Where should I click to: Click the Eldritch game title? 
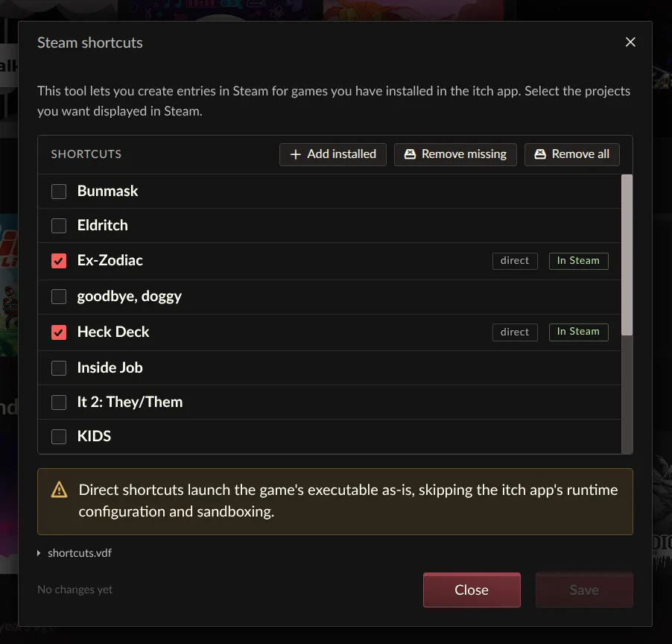point(102,226)
